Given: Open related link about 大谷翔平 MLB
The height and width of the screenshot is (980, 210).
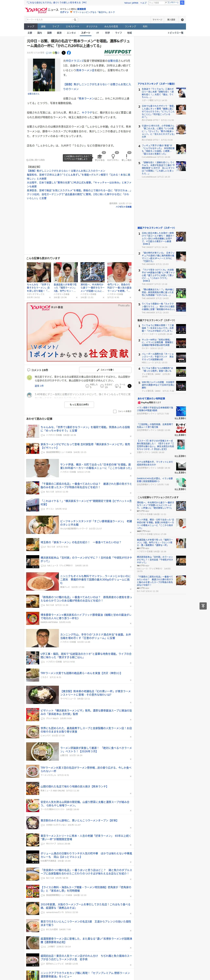Looking at the screenshot, I should (79, 185).
